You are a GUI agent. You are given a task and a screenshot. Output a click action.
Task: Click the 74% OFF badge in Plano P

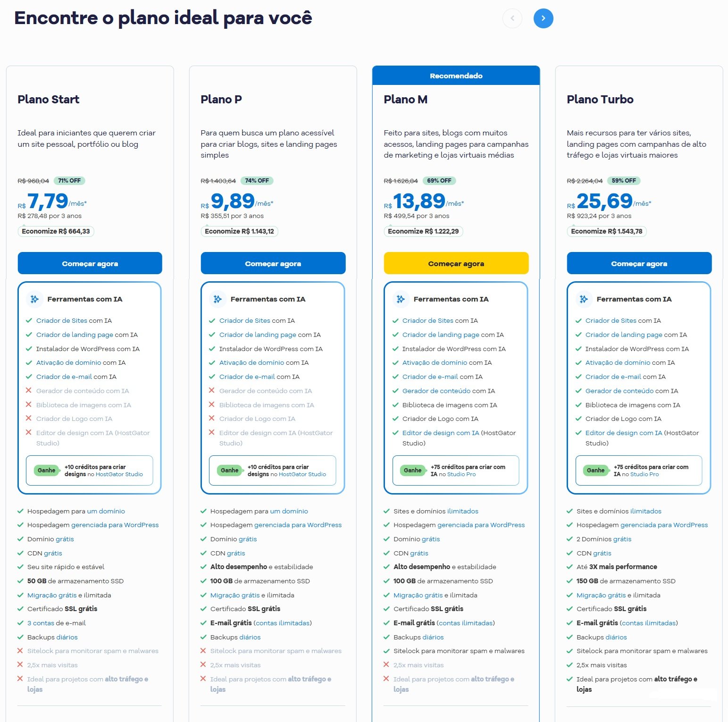257,181
